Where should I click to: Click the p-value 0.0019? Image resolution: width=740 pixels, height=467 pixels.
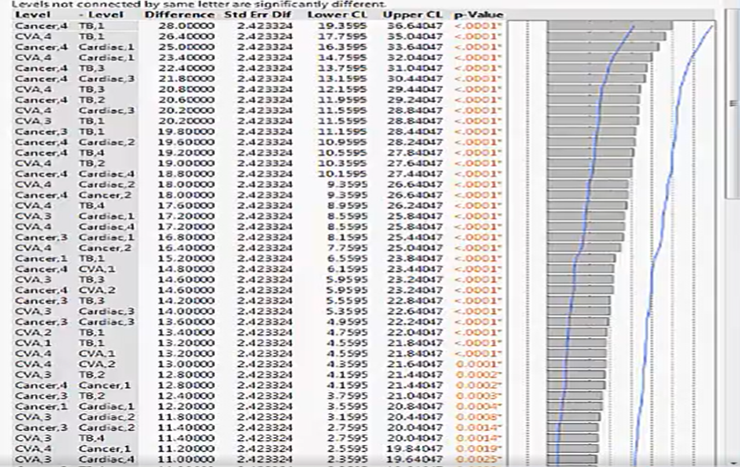pyautogui.click(x=479, y=448)
